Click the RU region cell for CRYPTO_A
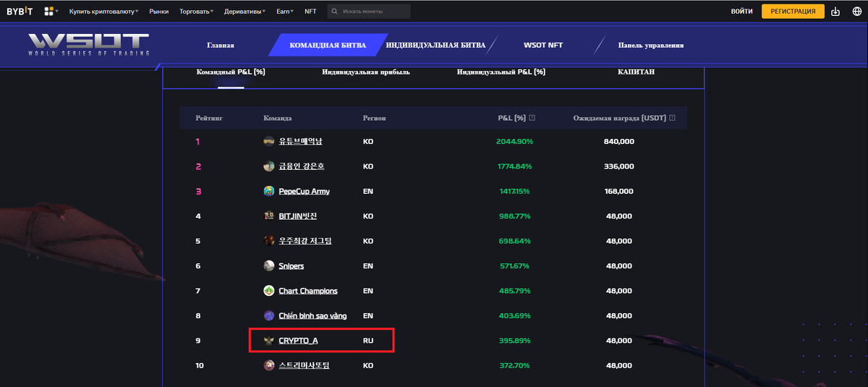The height and width of the screenshot is (387, 868). click(x=368, y=341)
